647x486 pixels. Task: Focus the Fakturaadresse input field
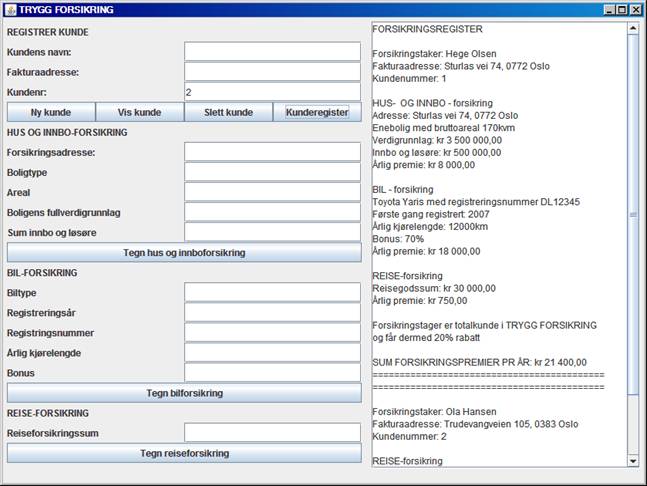[272, 72]
